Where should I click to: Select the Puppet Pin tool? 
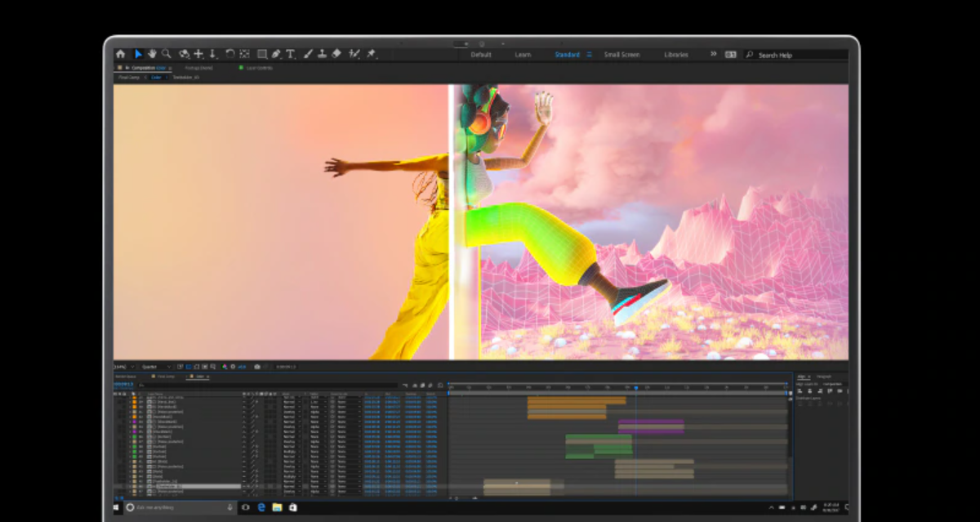[x=371, y=54]
